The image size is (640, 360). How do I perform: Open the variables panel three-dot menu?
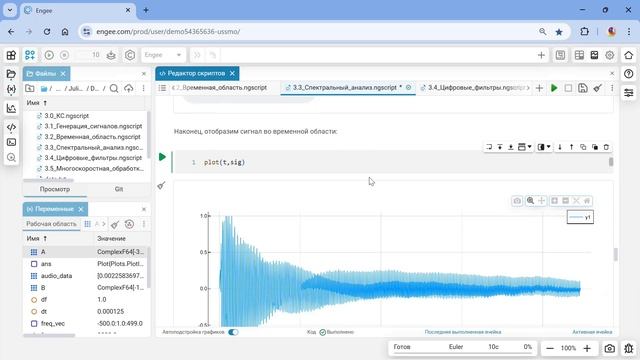[x=144, y=224]
